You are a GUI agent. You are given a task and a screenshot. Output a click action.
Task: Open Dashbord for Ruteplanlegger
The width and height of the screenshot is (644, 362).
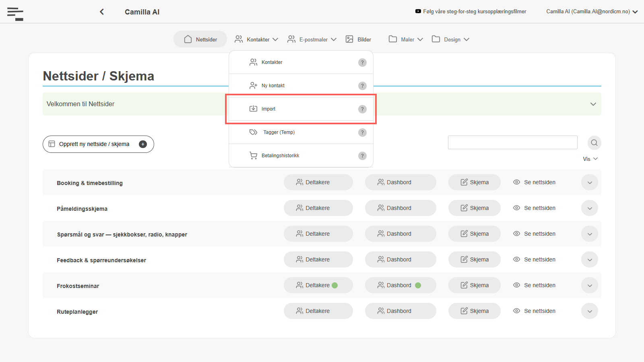click(400, 311)
